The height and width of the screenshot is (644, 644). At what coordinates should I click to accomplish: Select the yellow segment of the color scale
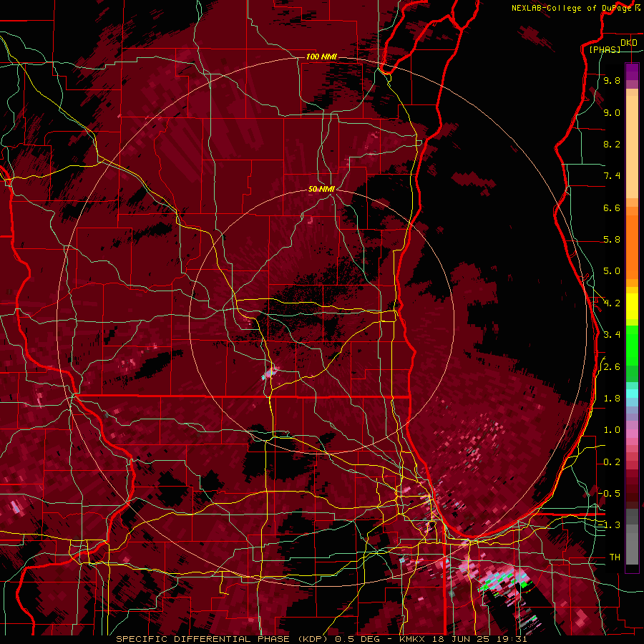[x=632, y=306]
